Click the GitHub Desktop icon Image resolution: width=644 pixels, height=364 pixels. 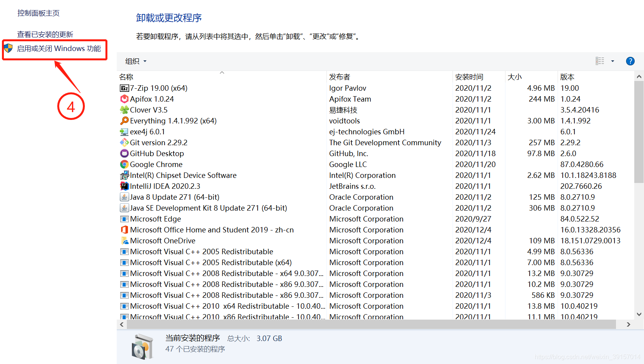click(124, 153)
